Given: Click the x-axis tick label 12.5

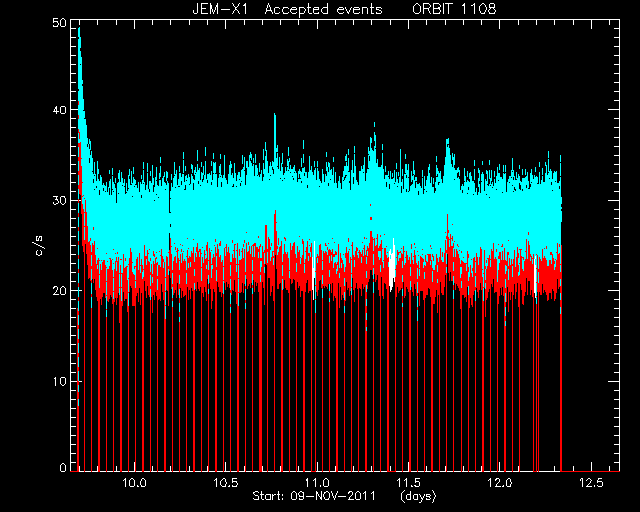Looking at the screenshot, I should coord(591,483).
